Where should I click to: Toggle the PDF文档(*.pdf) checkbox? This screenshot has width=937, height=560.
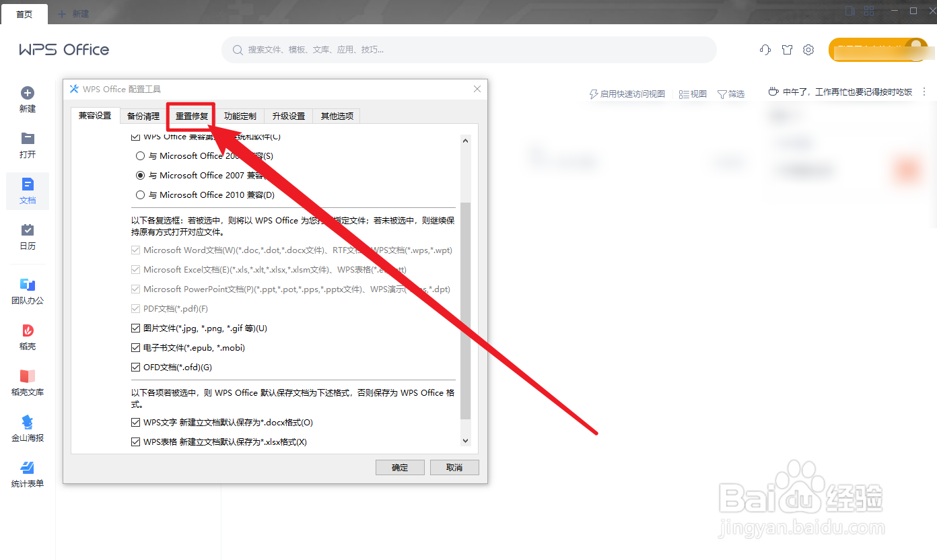(135, 309)
